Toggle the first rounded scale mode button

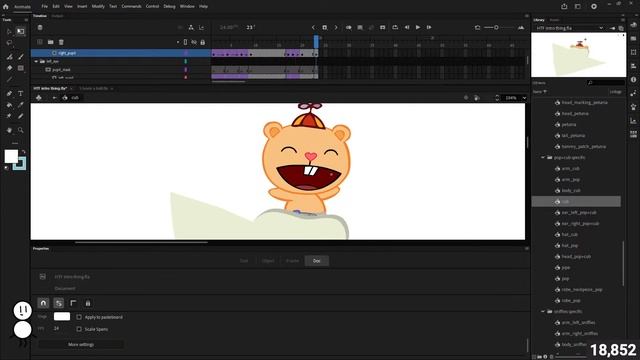(43, 303)
